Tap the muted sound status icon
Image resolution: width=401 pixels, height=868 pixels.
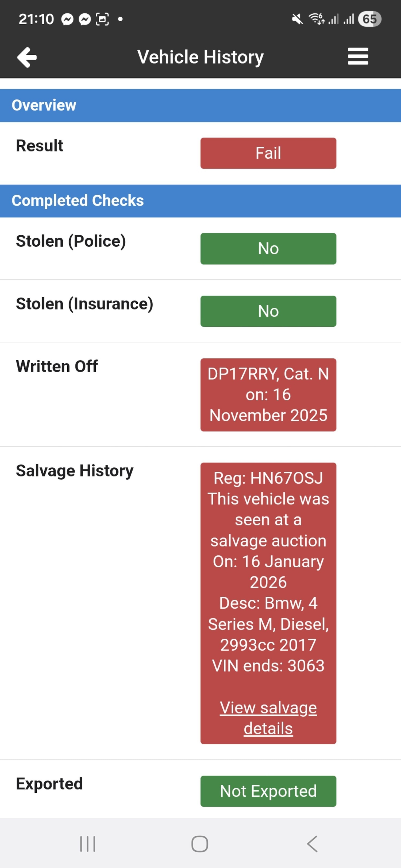(x=297, y=19)
